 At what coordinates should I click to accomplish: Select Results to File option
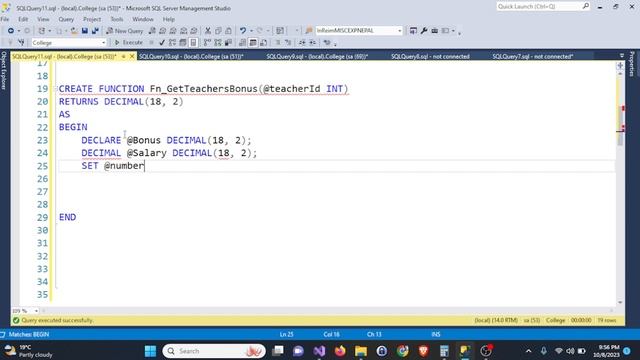coord(264,42)
